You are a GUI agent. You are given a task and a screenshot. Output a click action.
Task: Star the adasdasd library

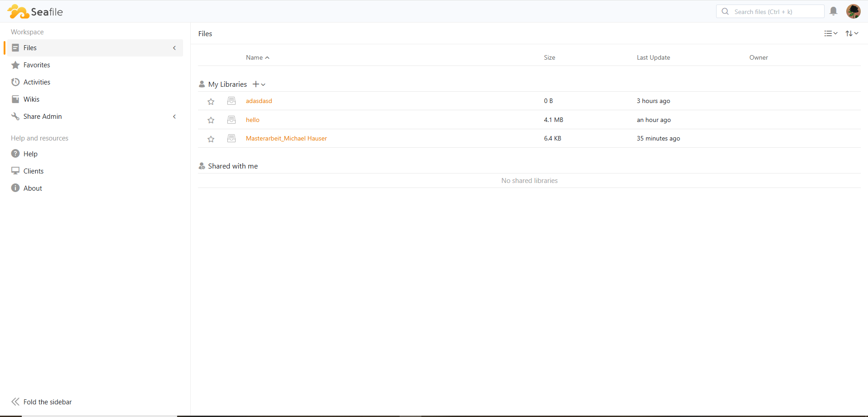211,102
